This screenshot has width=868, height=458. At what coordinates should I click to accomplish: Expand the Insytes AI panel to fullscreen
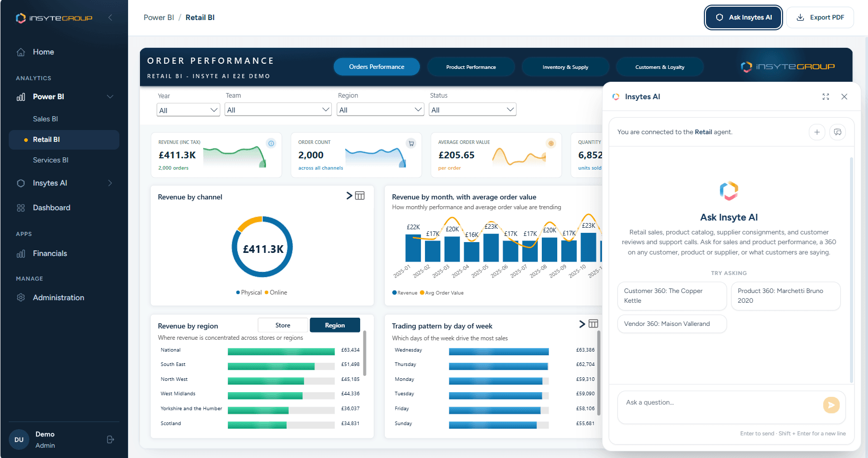click(826, 97)
